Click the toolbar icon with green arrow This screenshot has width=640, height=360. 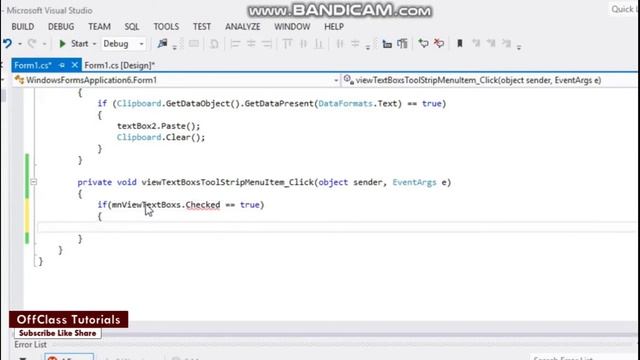click(423, 43)
